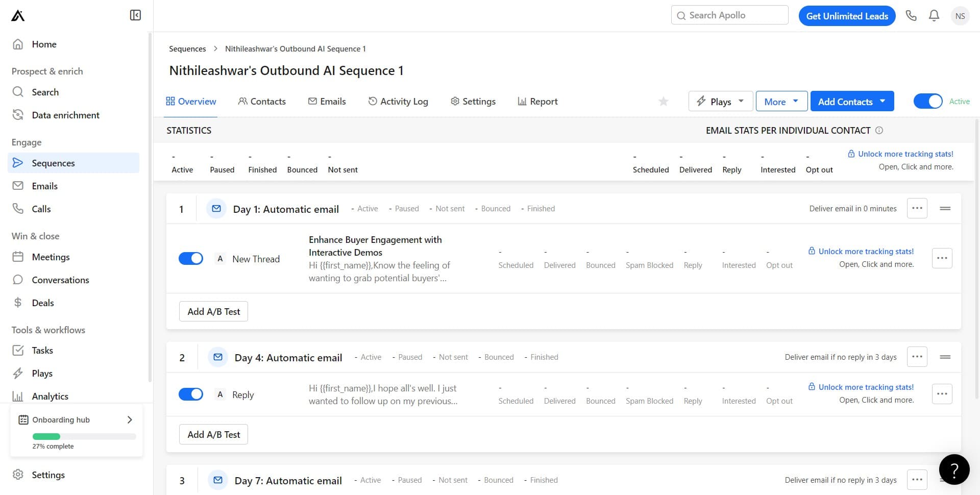980x495 pixels.
Task: Open the phone dialer icon
Action: (x=911, y=16)
